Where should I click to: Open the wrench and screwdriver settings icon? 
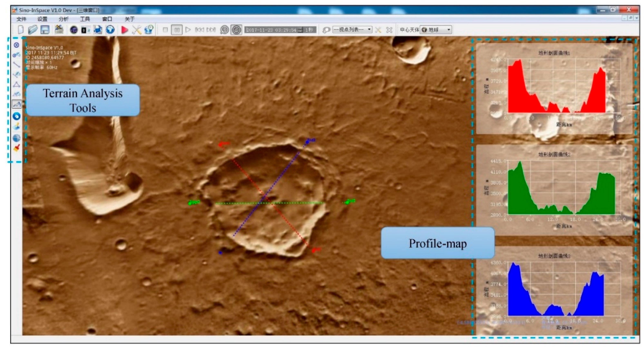[x=137, y=30]
